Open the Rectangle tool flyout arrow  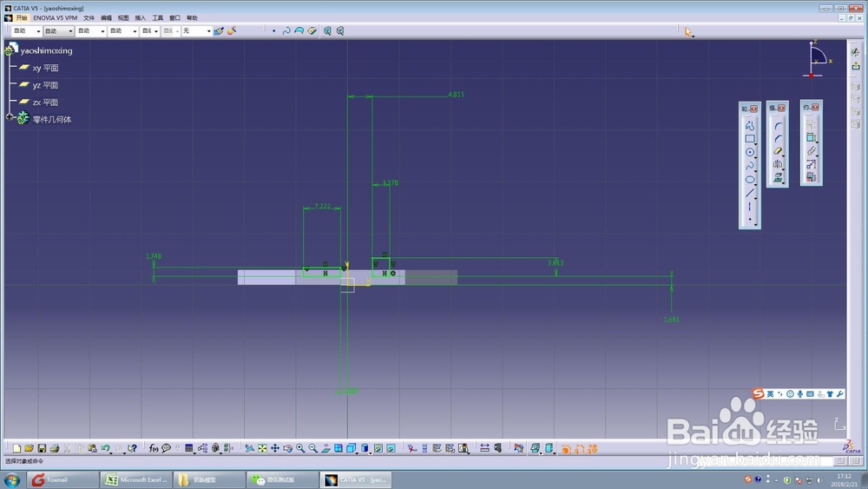point(756,144)
